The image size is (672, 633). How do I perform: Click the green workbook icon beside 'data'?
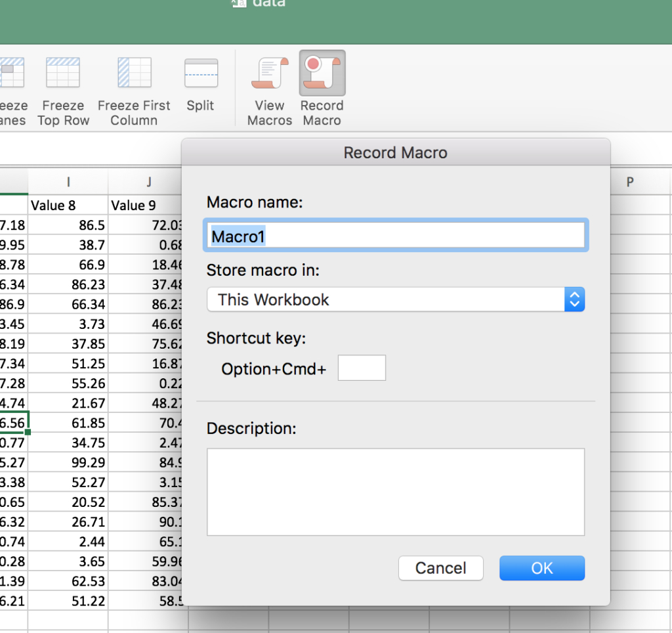[238, 5]
